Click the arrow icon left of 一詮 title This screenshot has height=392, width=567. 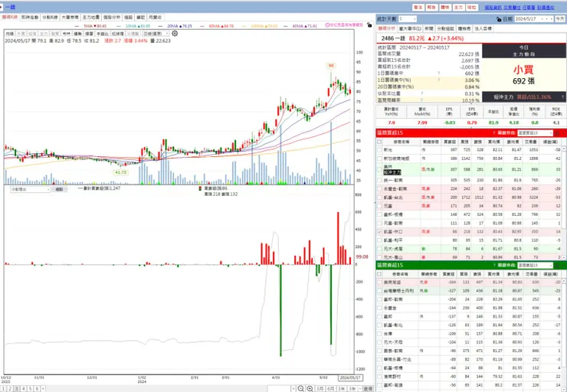2,7
